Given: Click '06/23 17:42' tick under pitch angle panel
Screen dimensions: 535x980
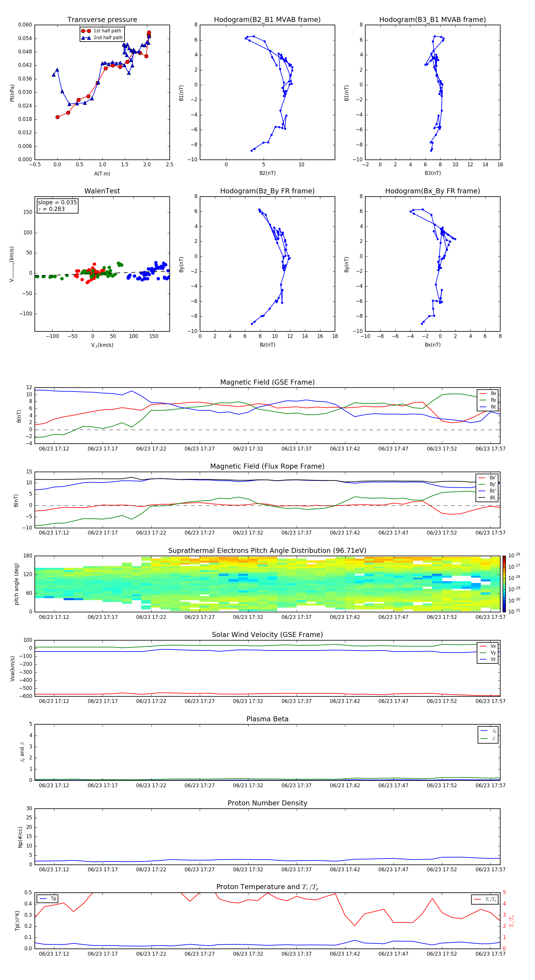Looking at the screenshot, I should click(x=344, y=617).
